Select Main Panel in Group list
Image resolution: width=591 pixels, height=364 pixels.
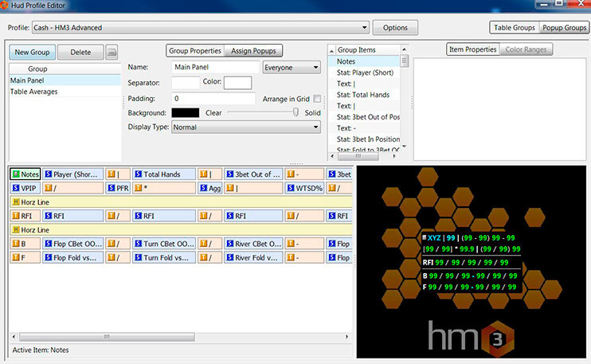click(65, 80)
